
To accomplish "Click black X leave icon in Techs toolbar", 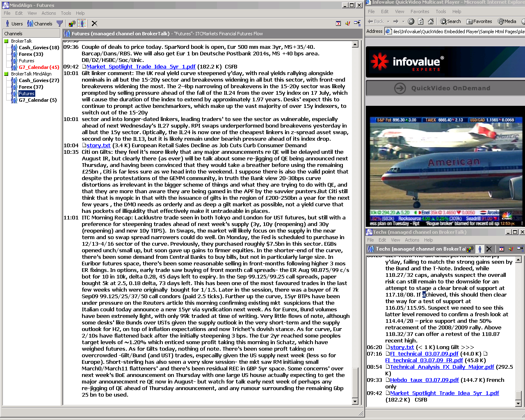I will pyautogui.click(x=489, y=249).
